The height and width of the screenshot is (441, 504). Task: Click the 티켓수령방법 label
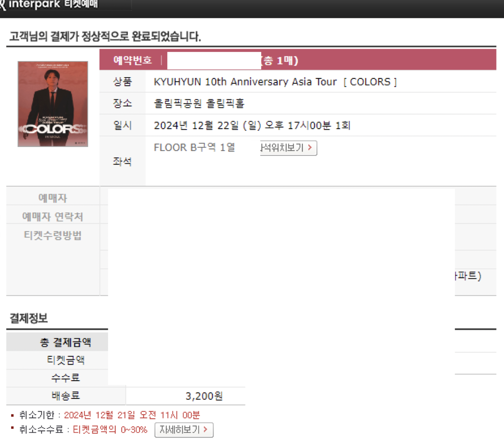(x=53, y=235)
